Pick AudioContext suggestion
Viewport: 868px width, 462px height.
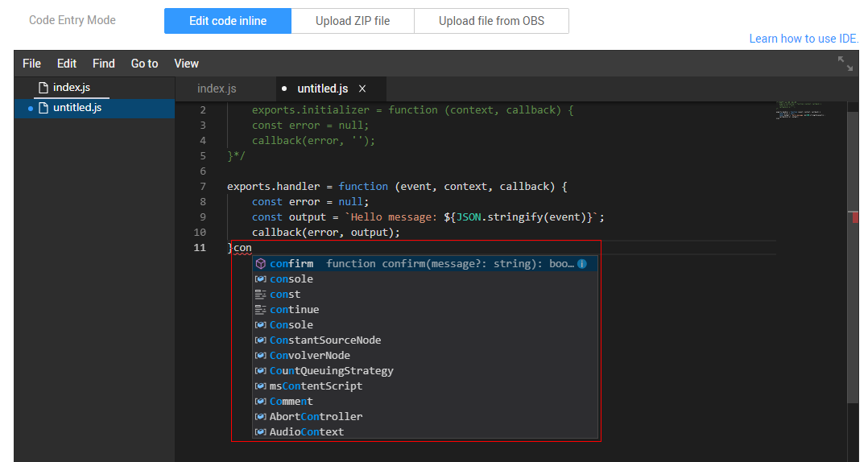[x=425, y=432]
